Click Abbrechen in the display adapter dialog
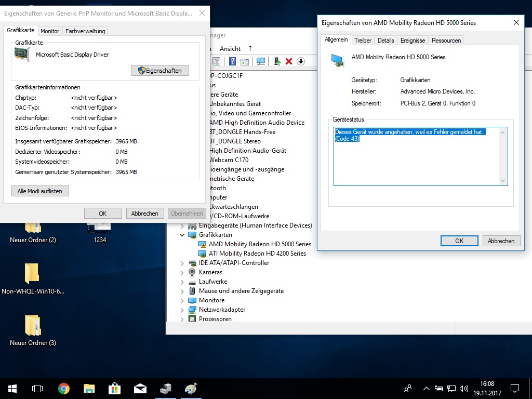 point(145,214)
